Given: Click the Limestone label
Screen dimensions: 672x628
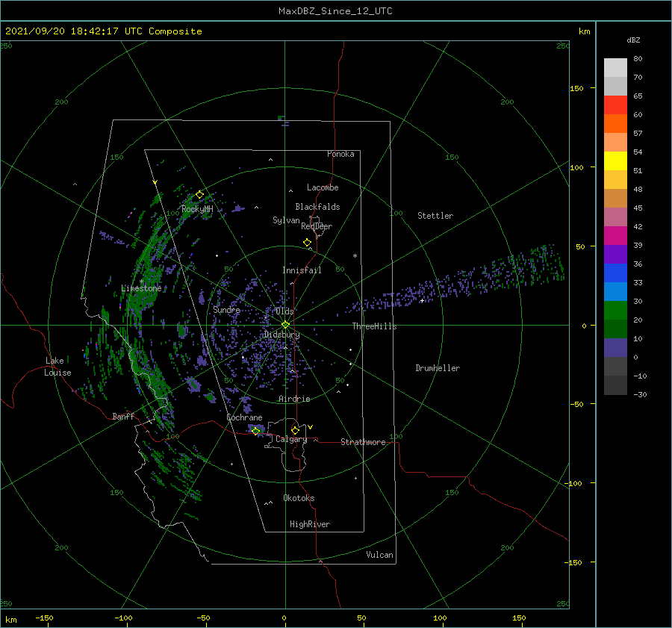Looking at the screenshot, I should pos(141,288).
